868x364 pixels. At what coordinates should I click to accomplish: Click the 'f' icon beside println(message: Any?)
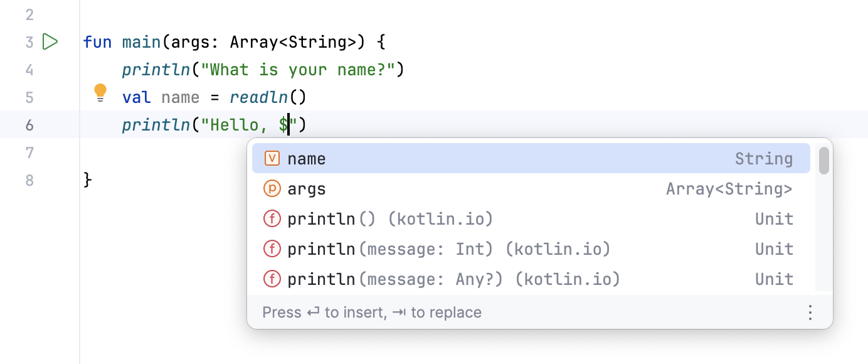coord(272,279)
